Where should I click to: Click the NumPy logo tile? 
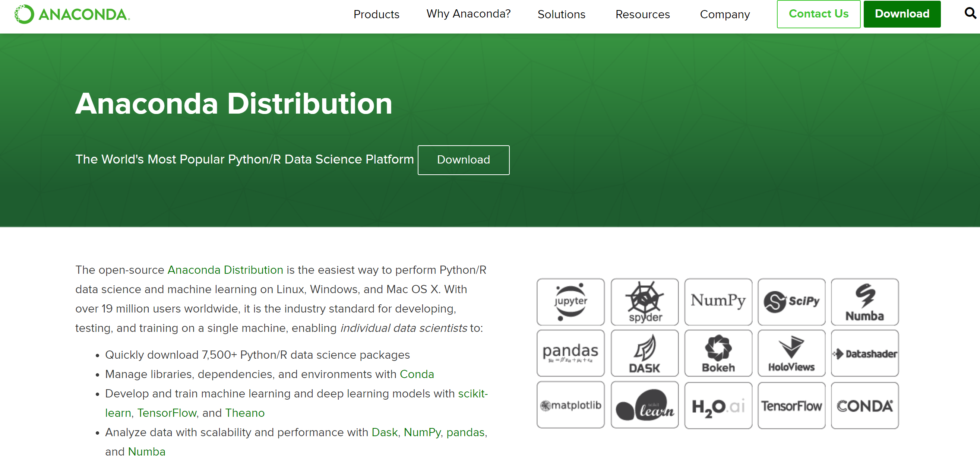(x=718, y=302)
